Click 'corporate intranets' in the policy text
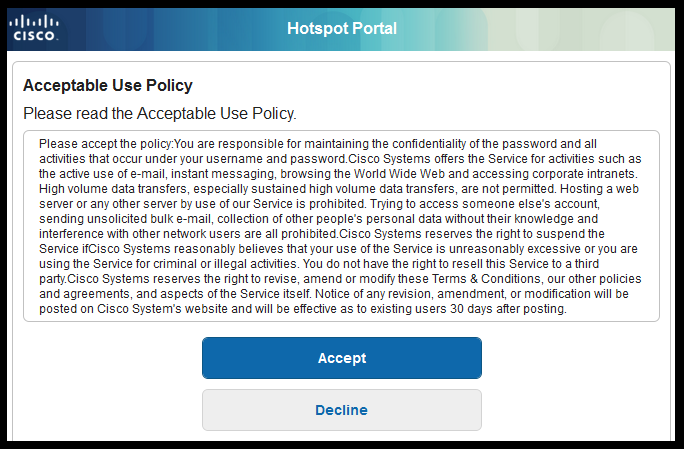The width and height of the screenshot is (684, 449). pyautogui.click(x=585, y=174)
